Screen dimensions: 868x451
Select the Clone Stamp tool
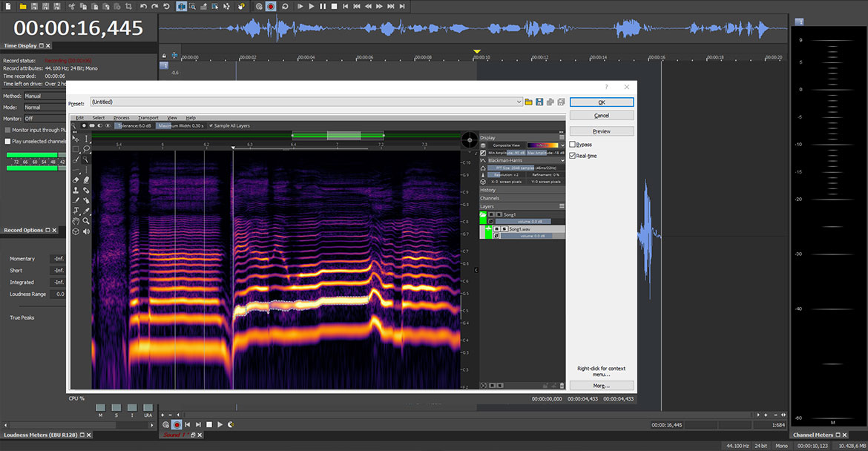point(76,191)
